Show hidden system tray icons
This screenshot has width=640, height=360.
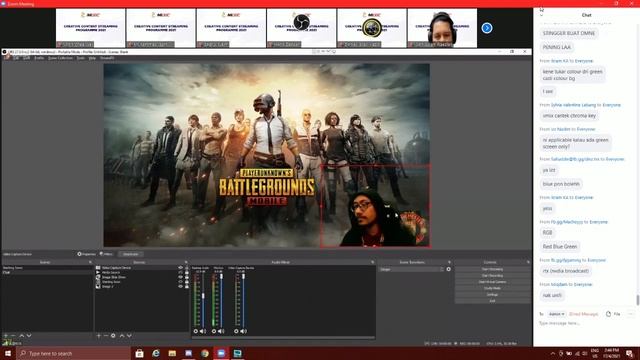(x=553, y=353)
